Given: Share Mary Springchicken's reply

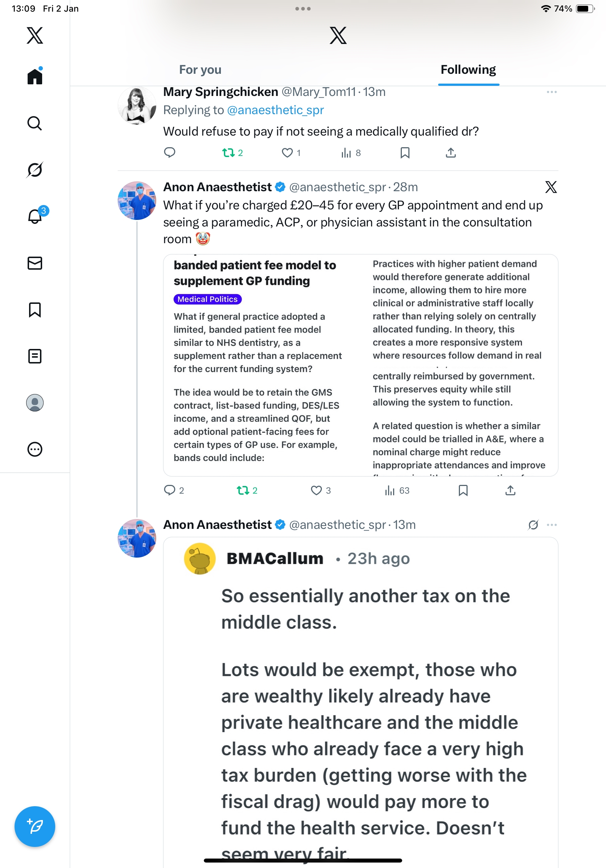Looking at the screenshot, I should point(451,153).
